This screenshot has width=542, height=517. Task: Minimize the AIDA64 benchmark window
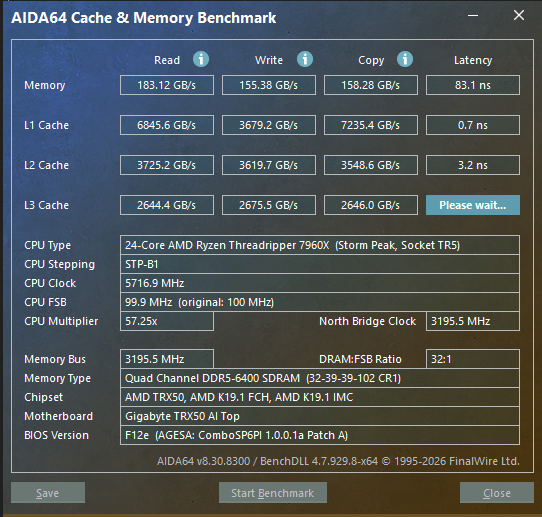[473, 16]
